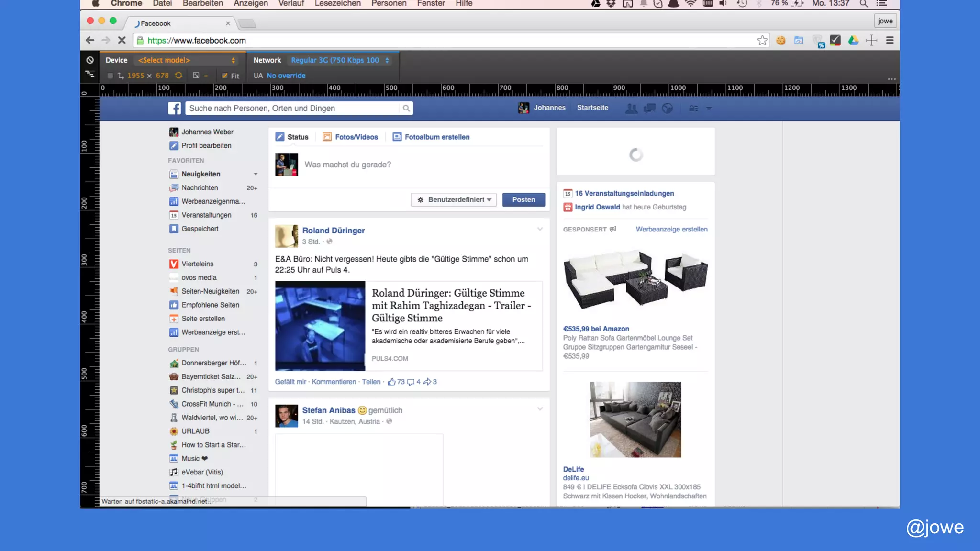The width and height of the screenshot is (980, 551).
Task: Stop page loading with the X button
Action: coord(122,41)
